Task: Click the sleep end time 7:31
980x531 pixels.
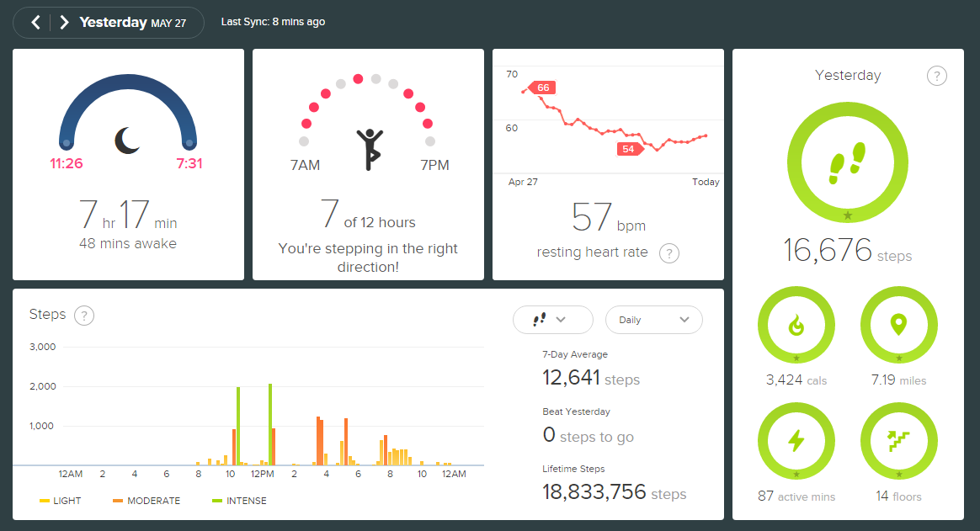Action: coord(189,163)
